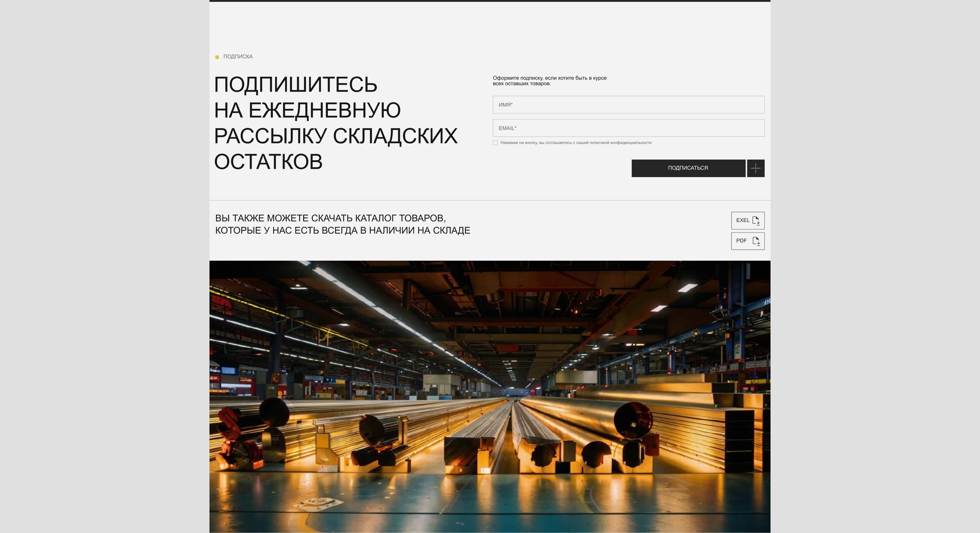
Task: Click the download icon in PDF button
Action: pos(756,241)
